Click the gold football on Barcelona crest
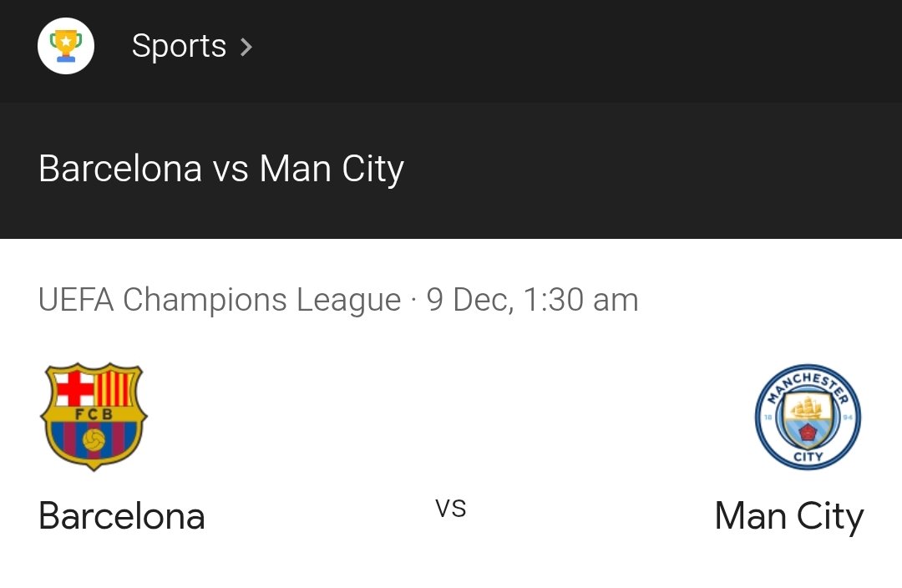This screenshot has height=588, width=902. (94, 441)
